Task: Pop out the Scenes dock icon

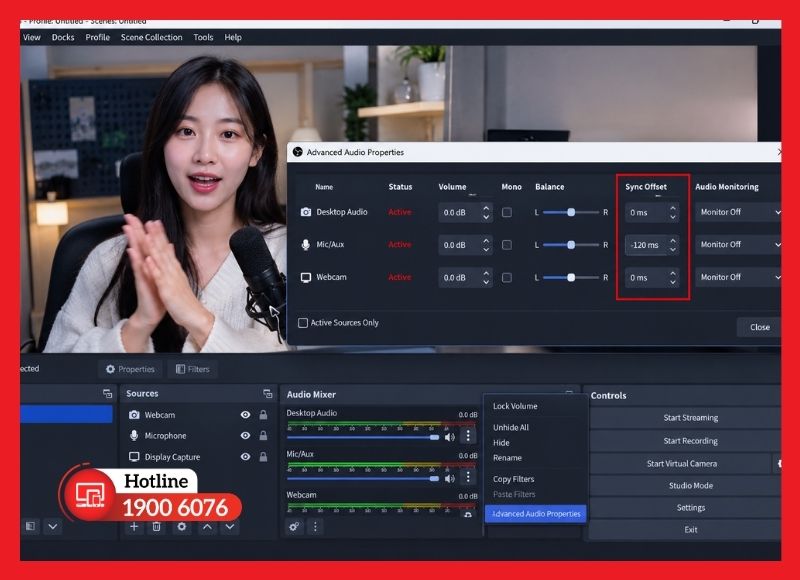Action: 107,393
